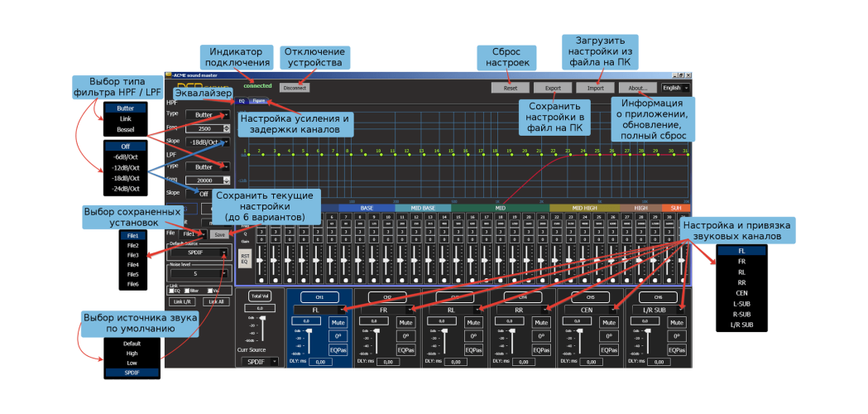868x414 pixels.
Task: Toggle 0° phase on CH3
Action: pos(473,336)
